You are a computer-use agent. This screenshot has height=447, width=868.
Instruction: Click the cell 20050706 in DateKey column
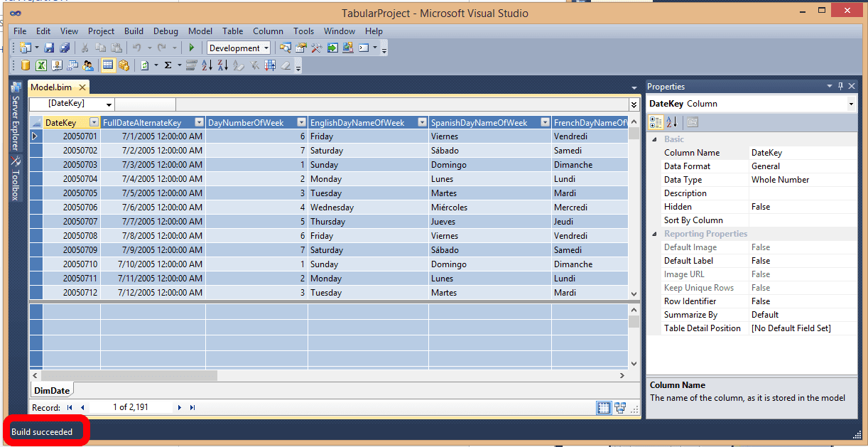(70, 208)
